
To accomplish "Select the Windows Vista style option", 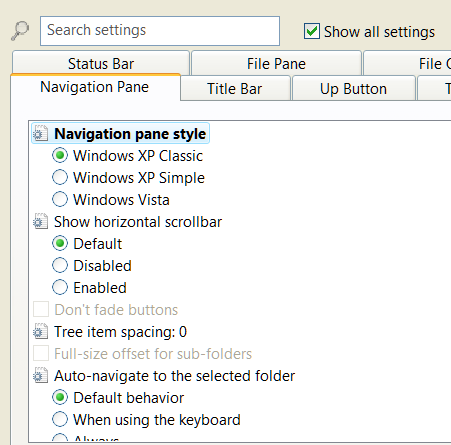I will [x=60, y=199].
